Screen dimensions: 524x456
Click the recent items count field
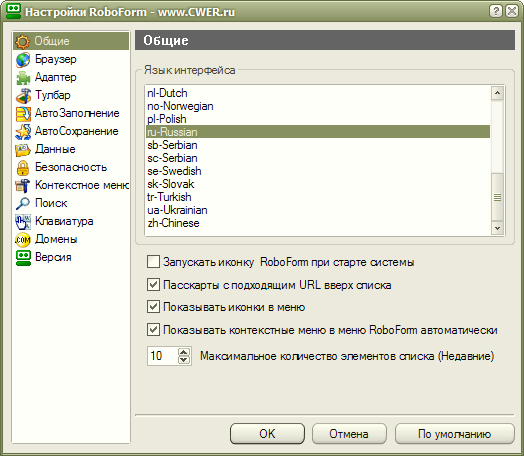(x=162, y=356)
